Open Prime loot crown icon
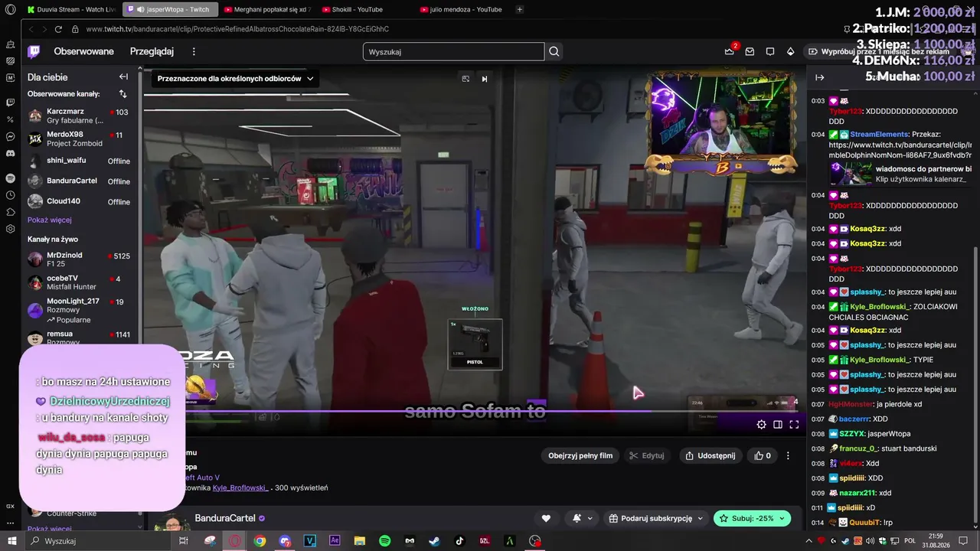This screenshot has width=980, height=551. tap(729, 51)
